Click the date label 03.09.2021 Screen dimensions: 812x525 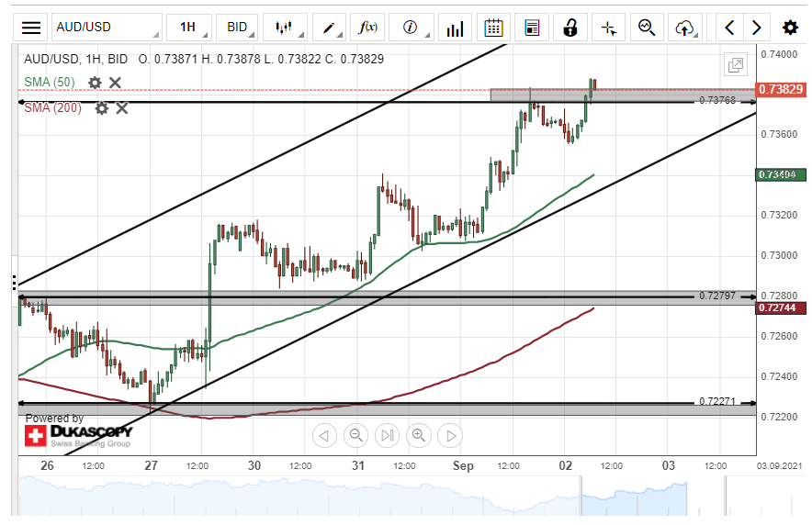tap(779, 466)
